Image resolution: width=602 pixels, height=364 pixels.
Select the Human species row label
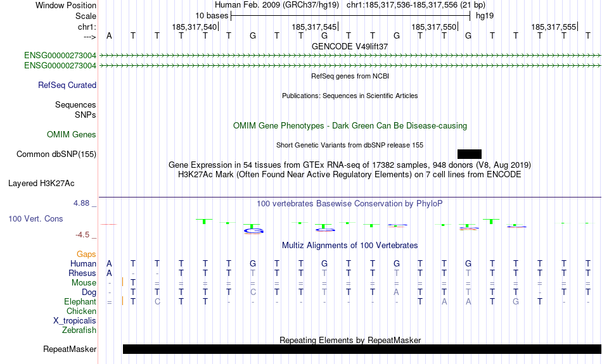pyautogui.click(x=83, y=263)
